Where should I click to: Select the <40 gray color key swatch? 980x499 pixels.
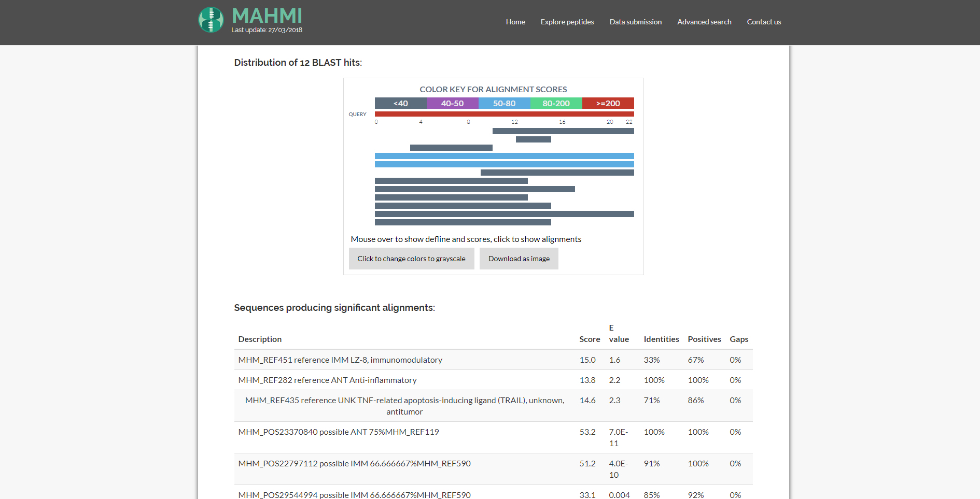(x=400, y=103)
